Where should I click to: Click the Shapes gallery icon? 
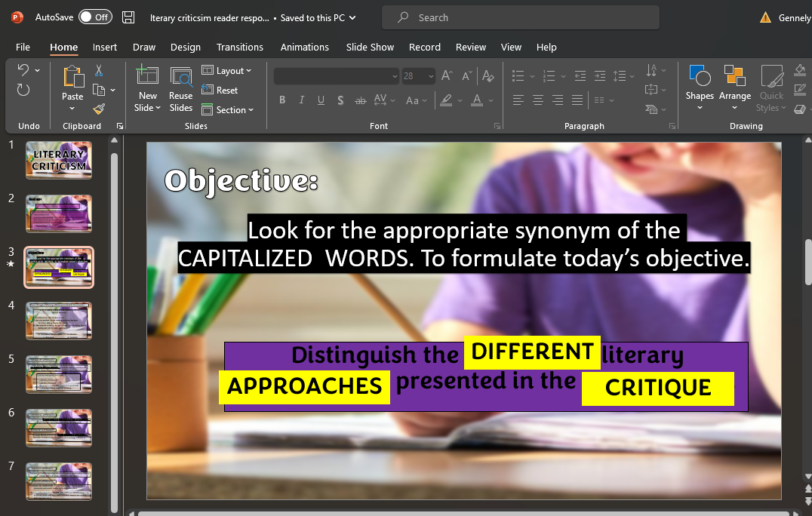[x=700, y=77]
